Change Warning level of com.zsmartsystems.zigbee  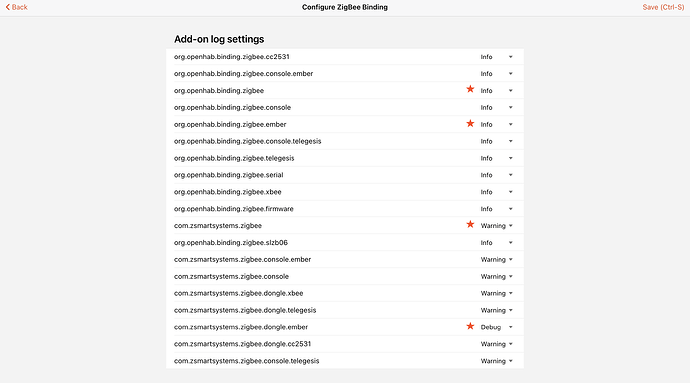pos(496,226)
